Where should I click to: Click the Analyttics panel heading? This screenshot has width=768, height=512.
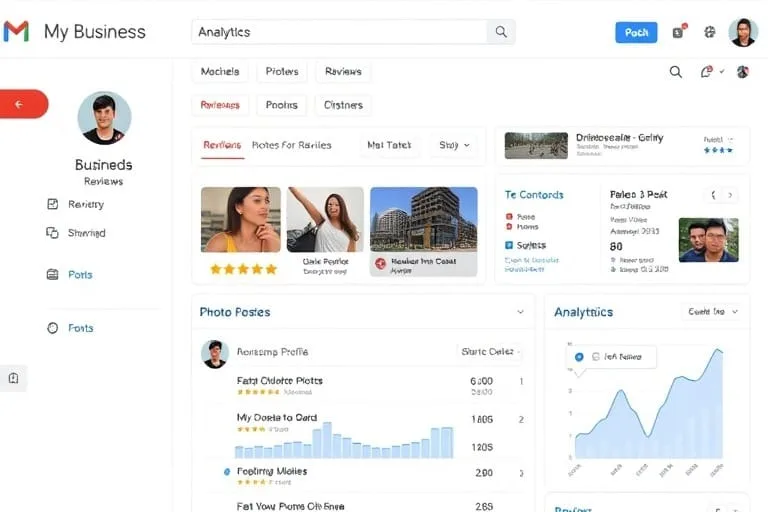(x=583, y=312)
